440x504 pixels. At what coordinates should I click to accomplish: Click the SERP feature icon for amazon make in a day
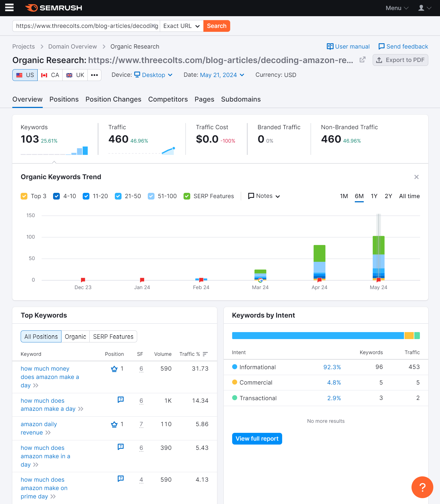[121, 447]
